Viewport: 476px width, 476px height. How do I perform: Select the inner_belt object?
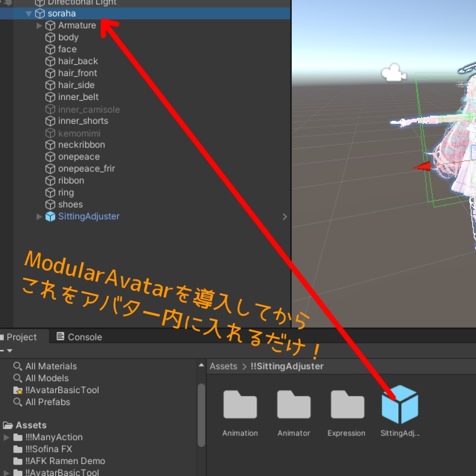point(79,97)
